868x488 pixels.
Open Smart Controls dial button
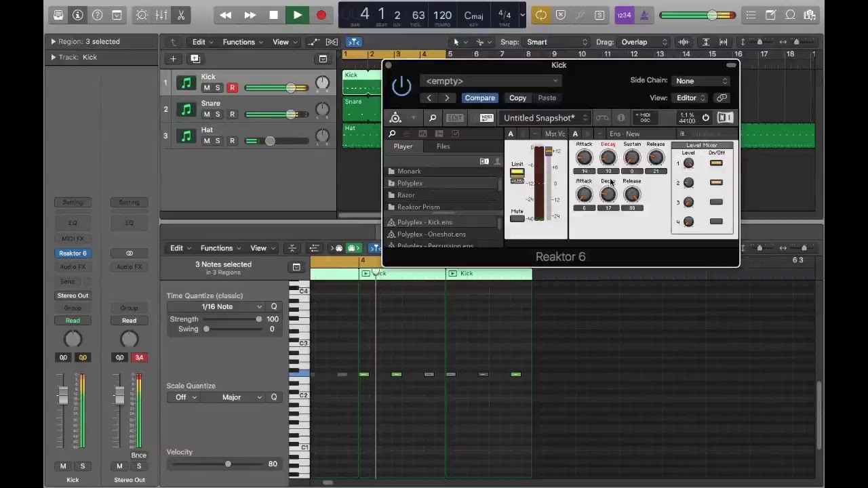coord(142,15)
